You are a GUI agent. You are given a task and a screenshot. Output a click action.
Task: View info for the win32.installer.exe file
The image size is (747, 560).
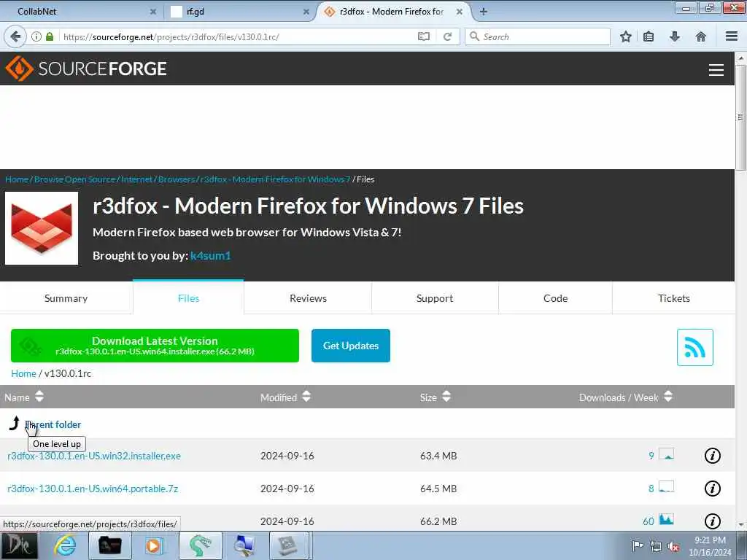pos(712,456)
